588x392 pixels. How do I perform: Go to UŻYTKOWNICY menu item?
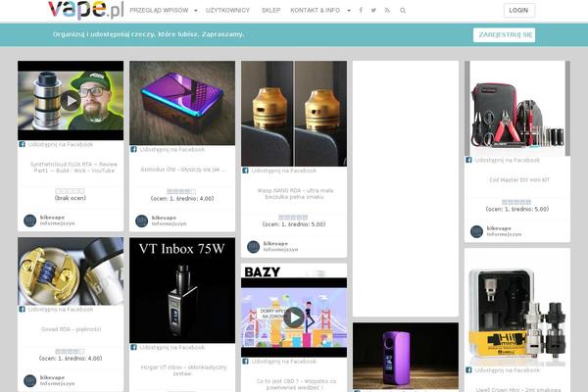(227, 11)
